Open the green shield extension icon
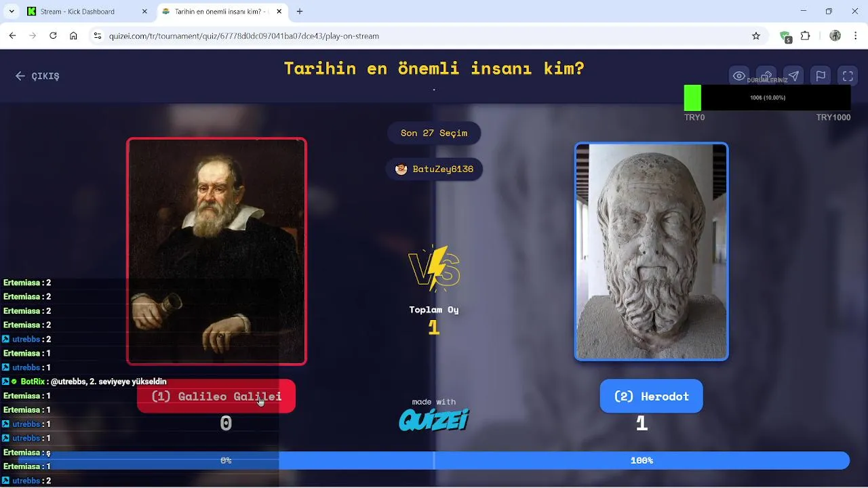Viewport: 868px width, 488px height. click(785, 37)
